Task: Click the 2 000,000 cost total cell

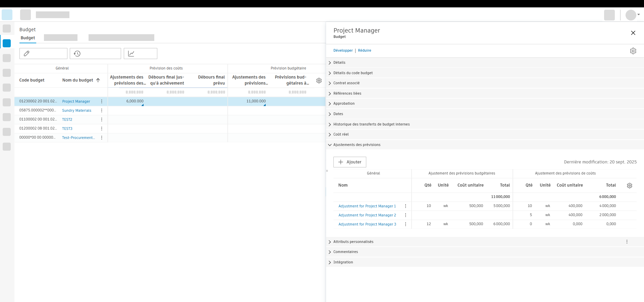Action: click(x=607, y=215)
